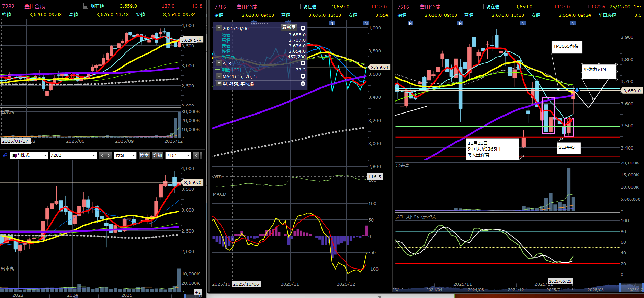
Task: Close the 2025/10/06 price data panel
Action: point(303,28)
